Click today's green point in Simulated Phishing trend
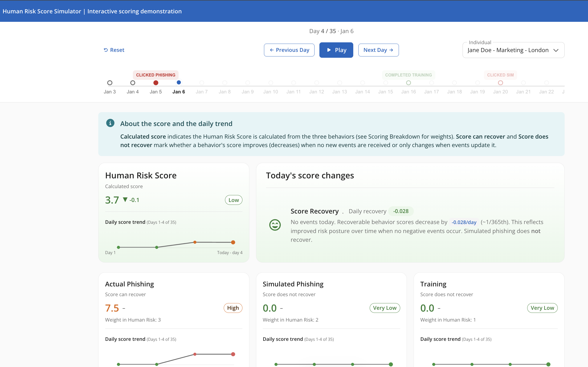This screenshot has height=367, width=588. click(391, 364)
